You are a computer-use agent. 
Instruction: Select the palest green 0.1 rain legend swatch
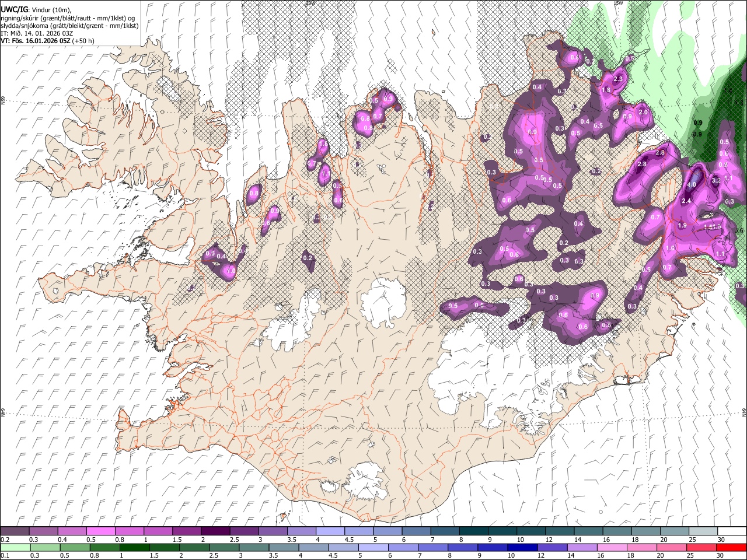(15, 547)
